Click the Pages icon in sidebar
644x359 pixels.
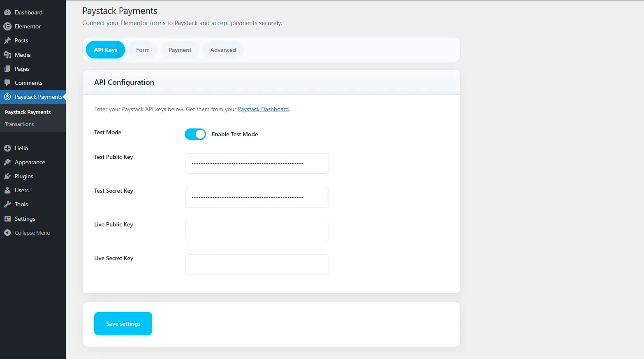[x=7, y=69]
